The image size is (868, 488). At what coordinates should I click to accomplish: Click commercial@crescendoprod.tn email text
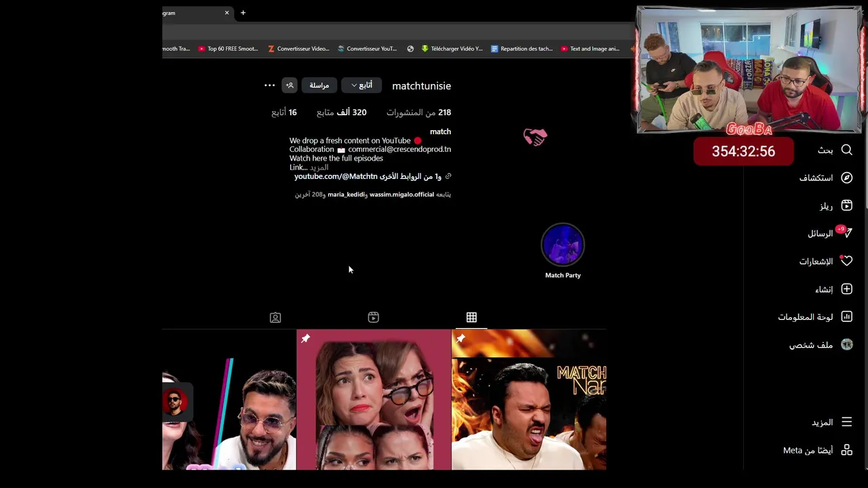(x=399, y=149)
